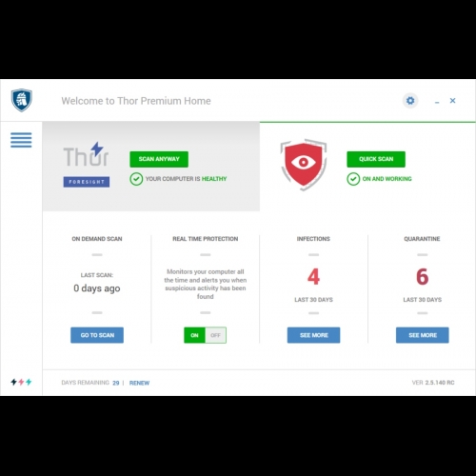Open settings via the gear icon

(x=410, y=101)
